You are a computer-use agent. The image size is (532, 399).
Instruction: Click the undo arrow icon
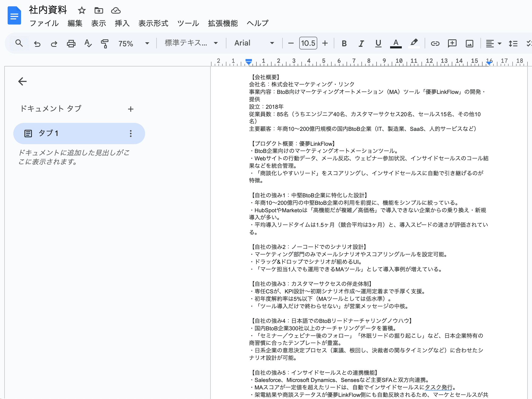(37, 43)
